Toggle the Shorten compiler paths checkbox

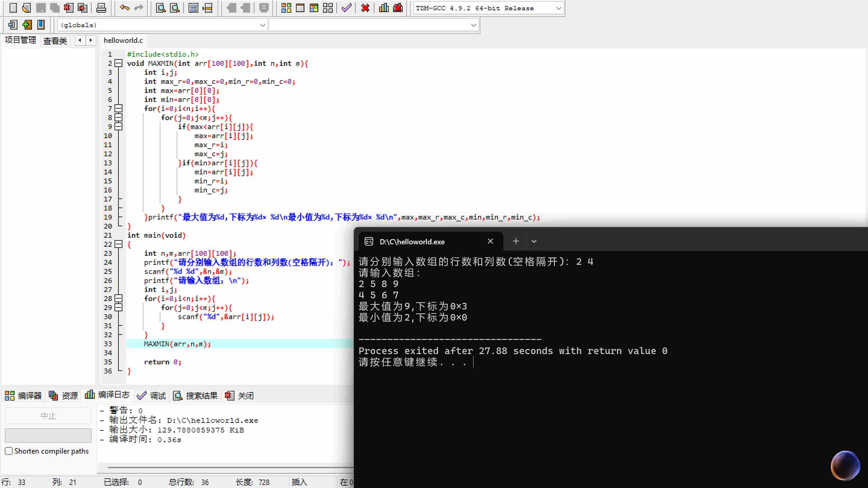(9, 451)
